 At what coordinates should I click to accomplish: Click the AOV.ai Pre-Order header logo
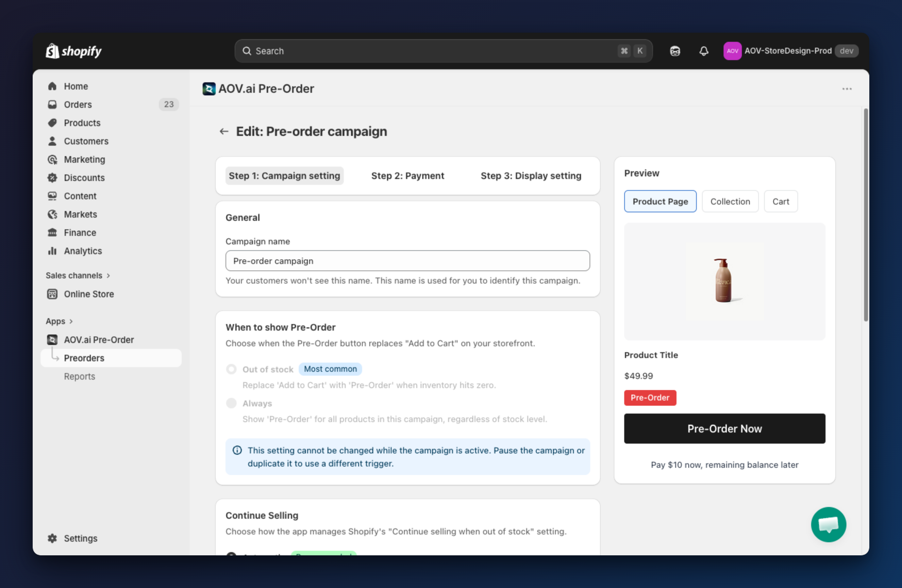click(209, 89)
